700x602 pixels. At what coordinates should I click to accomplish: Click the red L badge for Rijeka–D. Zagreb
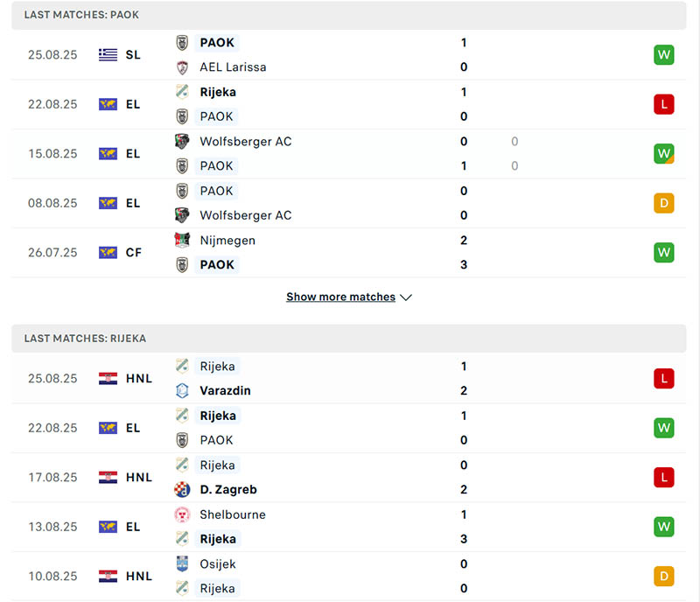pos(663,478)
